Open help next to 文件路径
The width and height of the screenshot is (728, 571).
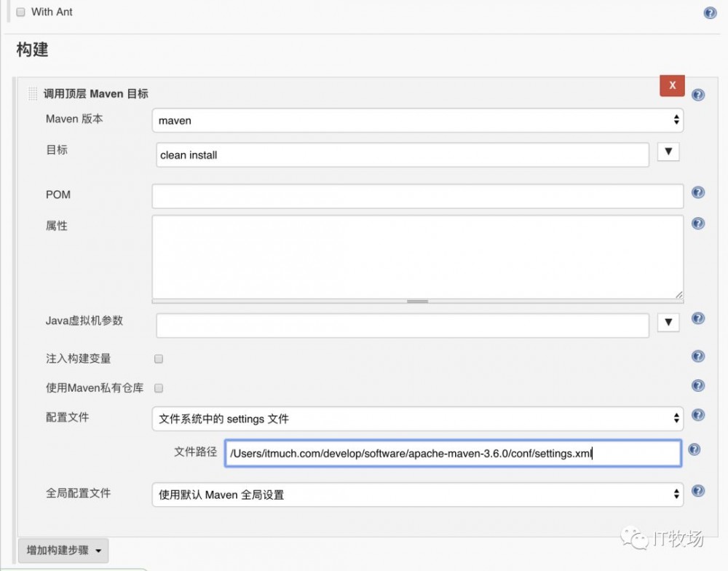pos(694,449)
